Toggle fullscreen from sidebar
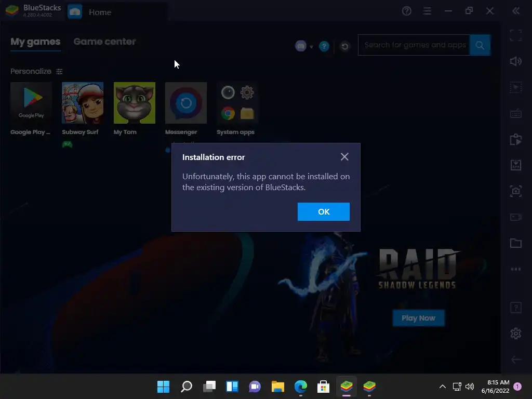532x399 pixels. click(x=516, y=35)
